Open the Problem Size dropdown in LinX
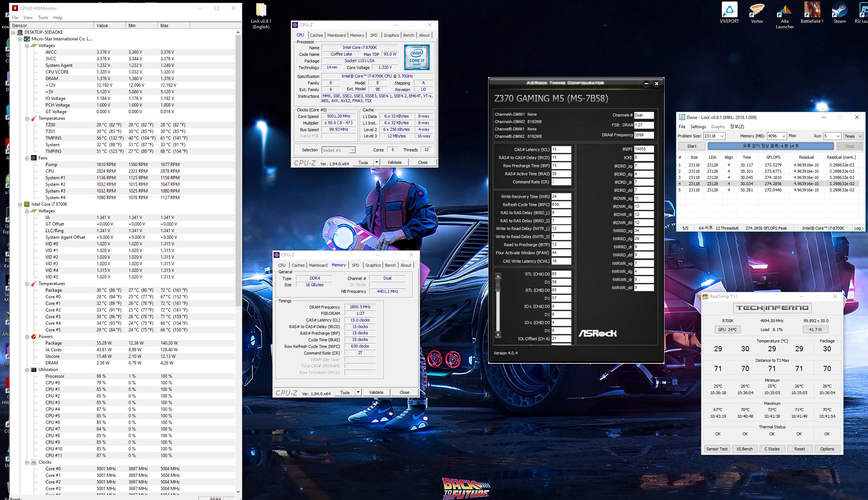868x500 pixels. point(722,136)
